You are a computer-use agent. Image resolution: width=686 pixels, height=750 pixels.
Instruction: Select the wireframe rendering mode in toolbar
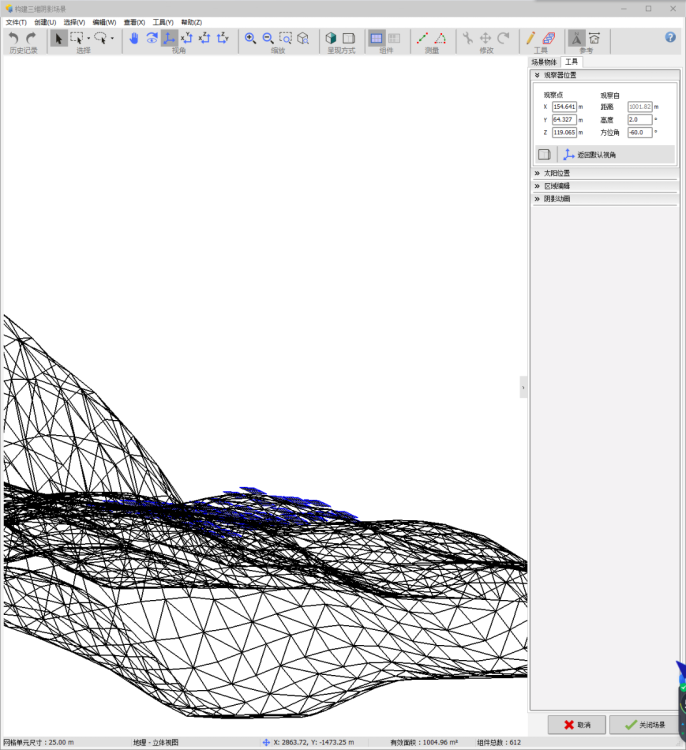349,38
